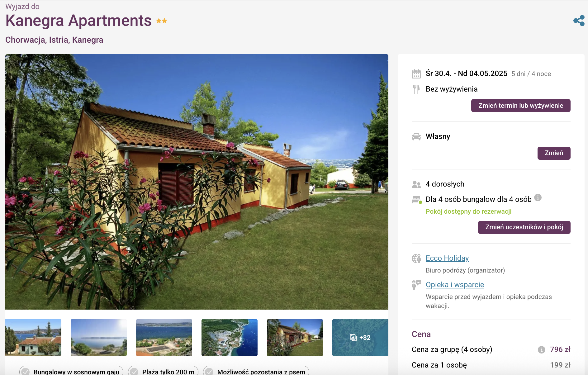Open the Opieka i wsparcie link
588x375 pixels.
point(455,285)
